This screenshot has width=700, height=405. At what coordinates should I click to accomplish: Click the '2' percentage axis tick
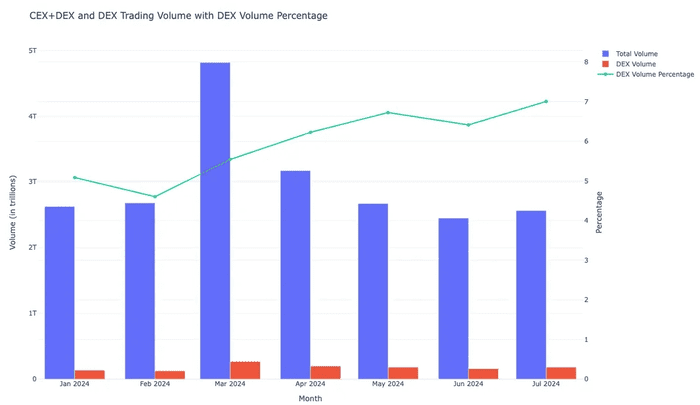pyautogui.click(x=586, y=300)
